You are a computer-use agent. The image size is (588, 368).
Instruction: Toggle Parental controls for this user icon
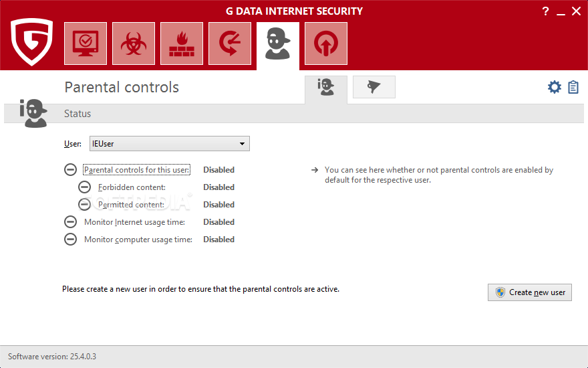point(70,170)
